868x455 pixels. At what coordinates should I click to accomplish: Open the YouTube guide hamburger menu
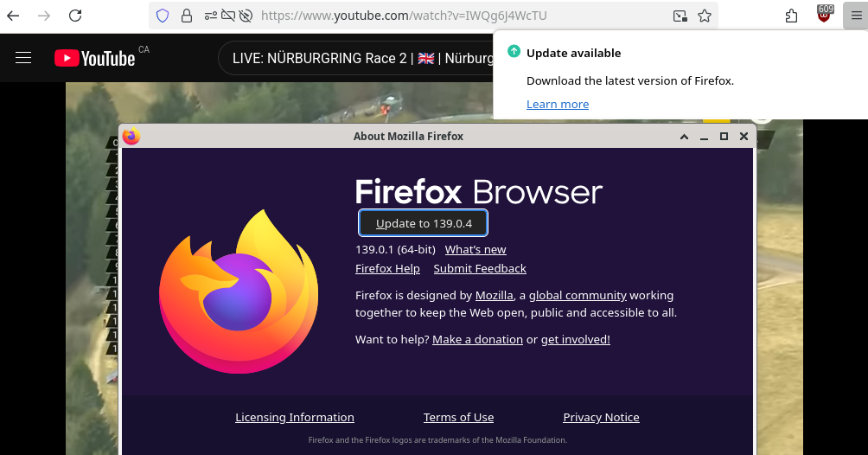click(23, 58)
